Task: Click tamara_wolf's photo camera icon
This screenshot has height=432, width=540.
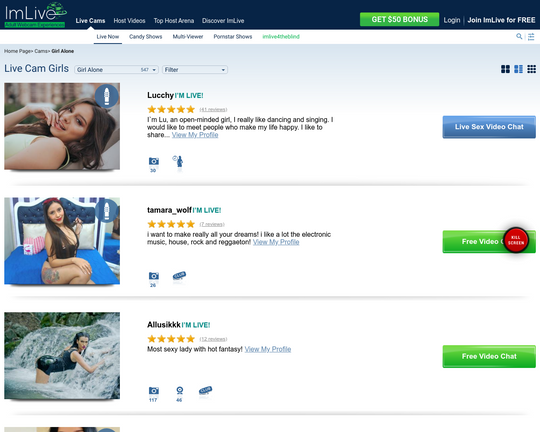Action: [154, 276]
